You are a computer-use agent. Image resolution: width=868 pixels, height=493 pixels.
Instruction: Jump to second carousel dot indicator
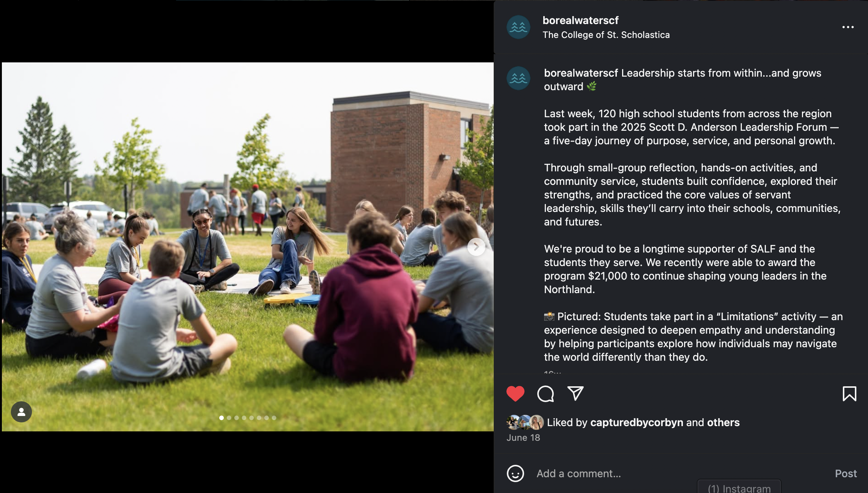229,418
